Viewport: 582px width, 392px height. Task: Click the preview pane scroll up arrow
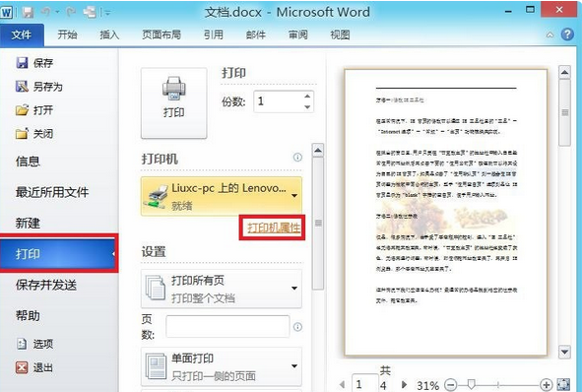[x=564, y=72]
